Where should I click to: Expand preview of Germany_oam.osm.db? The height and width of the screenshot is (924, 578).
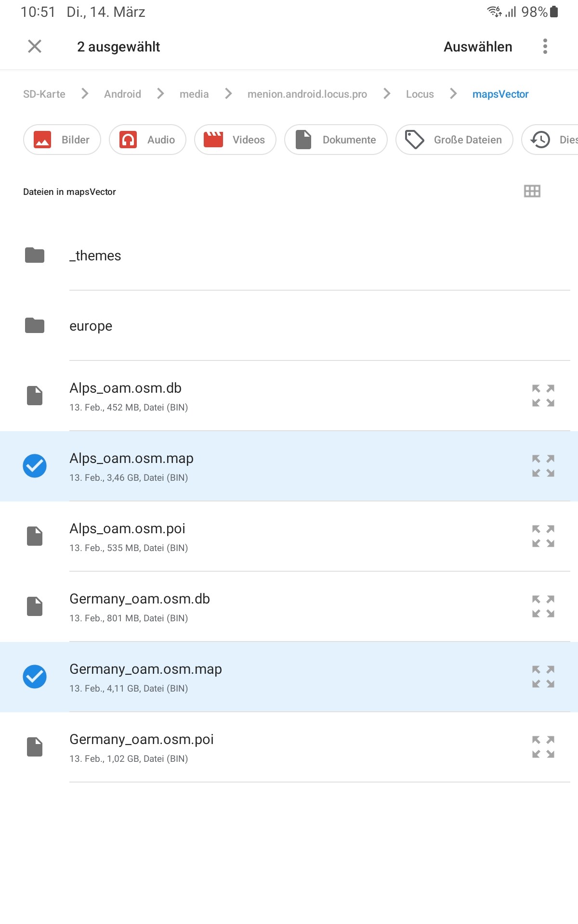pyautogui.click(x=543, y=606)
